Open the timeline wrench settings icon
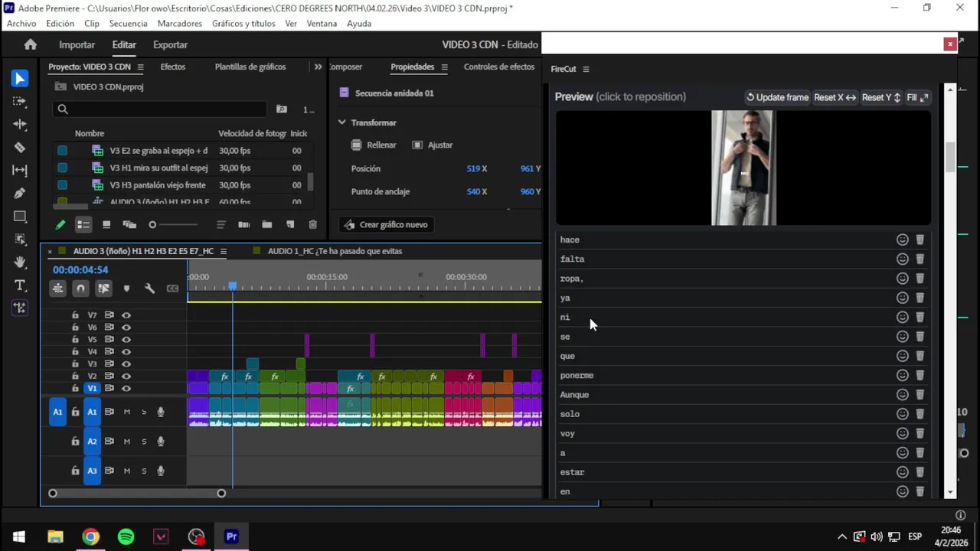Image resolution: width=980 pixels, height=551 pixels. [149, 289]
